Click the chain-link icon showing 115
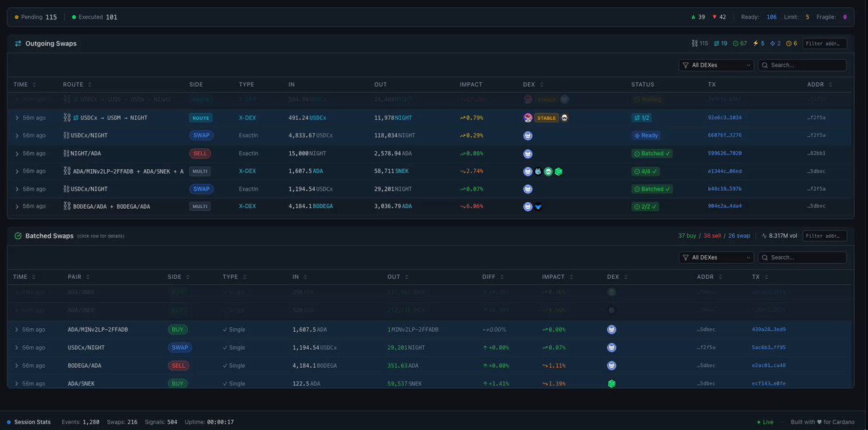The width and height of the screenshot is (868, 430). (x=694, y=43)
